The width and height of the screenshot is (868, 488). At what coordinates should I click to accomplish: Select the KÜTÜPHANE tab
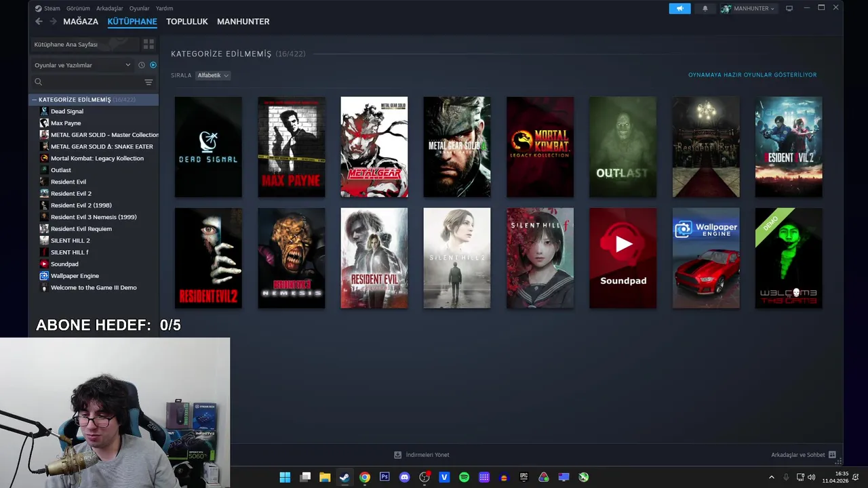pos(132,22)
